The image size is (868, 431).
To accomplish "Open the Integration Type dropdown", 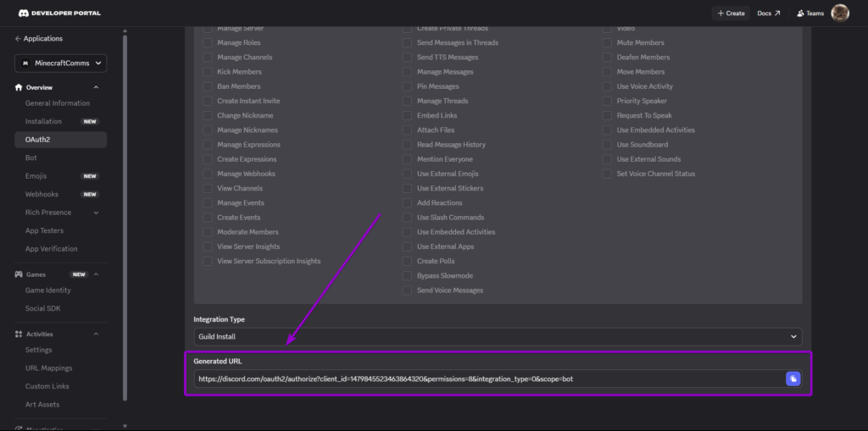I will click(498, 336).
